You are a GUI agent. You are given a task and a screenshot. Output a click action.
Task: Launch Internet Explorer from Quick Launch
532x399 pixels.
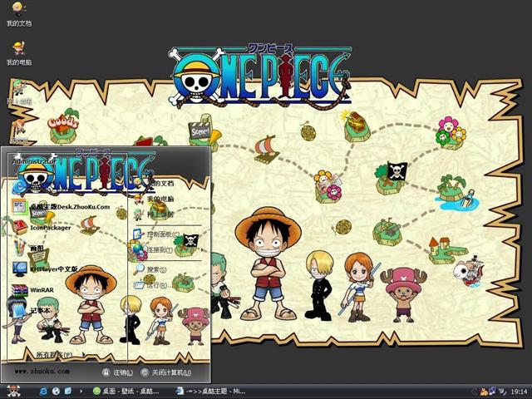point(43,392)
